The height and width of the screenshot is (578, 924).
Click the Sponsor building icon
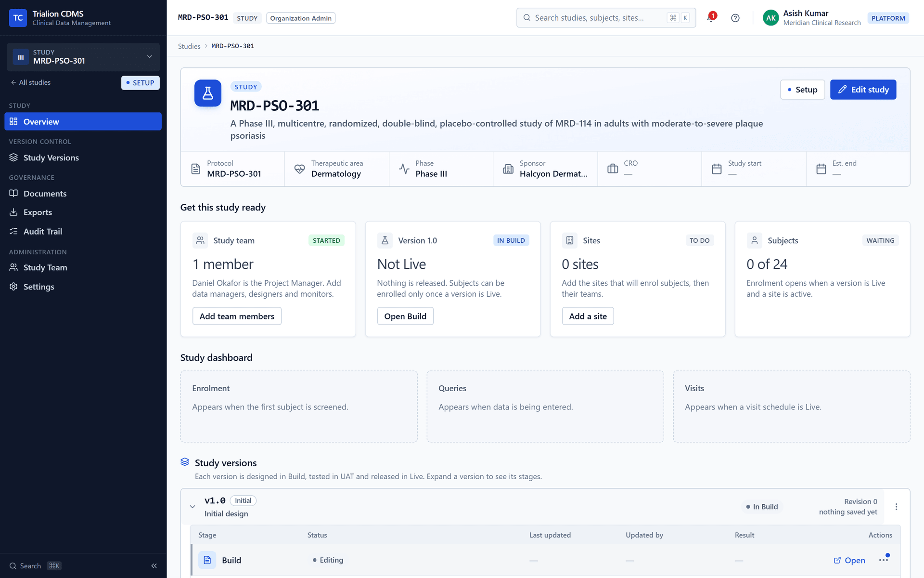508,169
